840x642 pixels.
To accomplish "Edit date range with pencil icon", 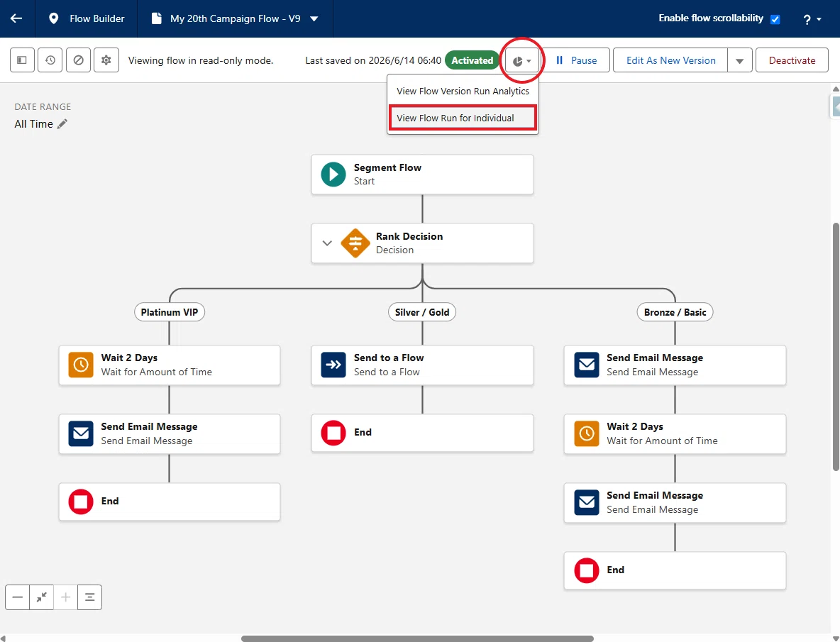I will coord(62,123).
